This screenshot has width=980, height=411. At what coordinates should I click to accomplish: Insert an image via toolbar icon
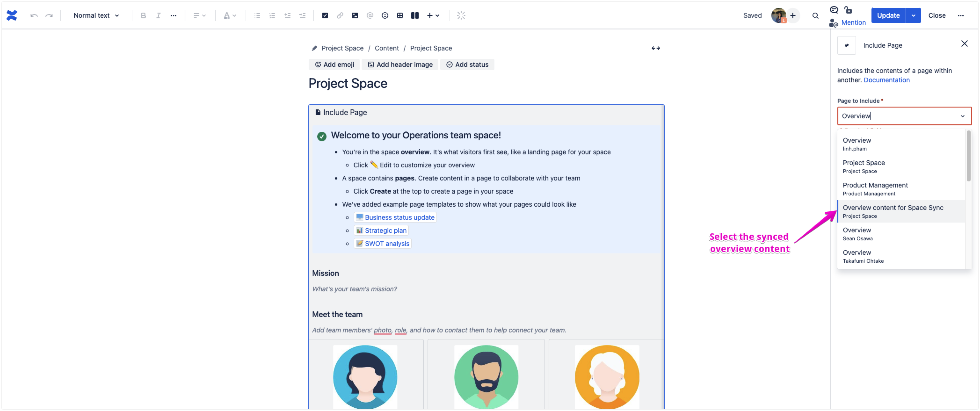[x=355, y=16]
